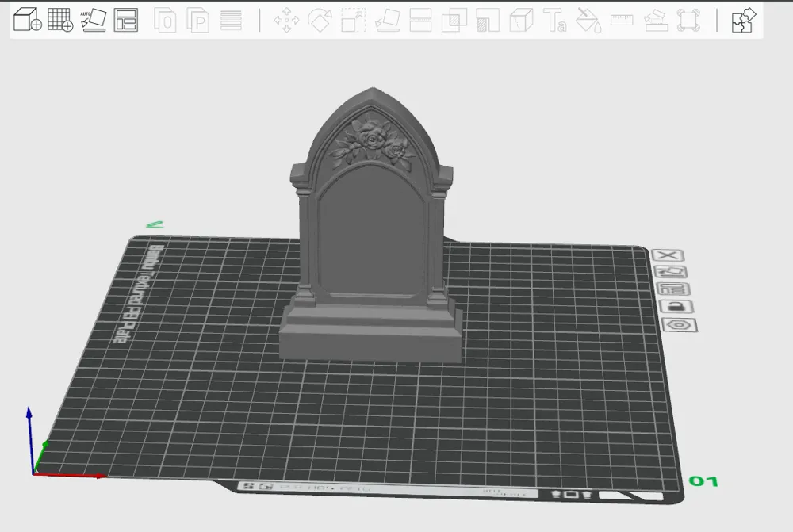The width and height of the screenshot is (793, 532).
Task: Select the Measure ruler tool
Action: (x=622, y=21)
